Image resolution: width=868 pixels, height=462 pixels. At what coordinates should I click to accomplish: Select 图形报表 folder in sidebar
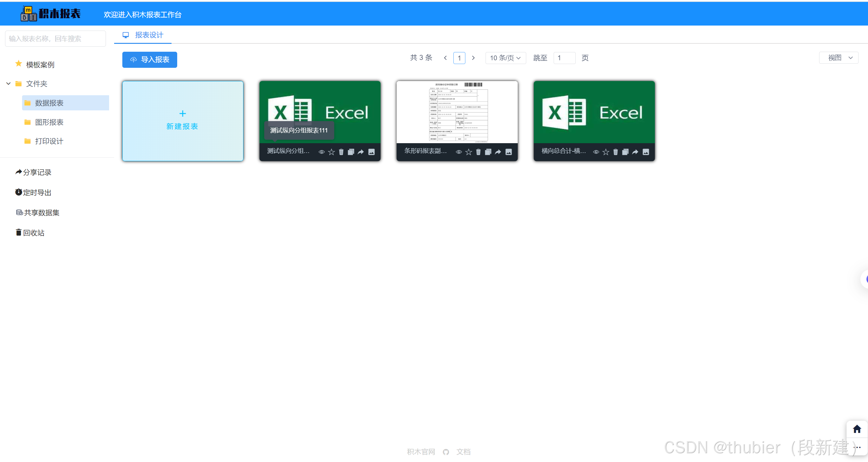tap(49, 122)
